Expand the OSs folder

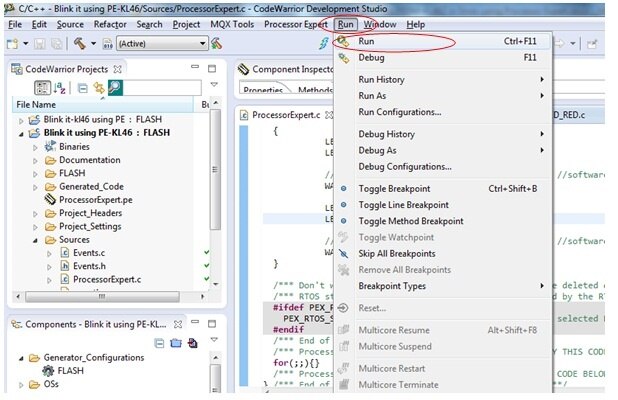[x=21, y=385]
